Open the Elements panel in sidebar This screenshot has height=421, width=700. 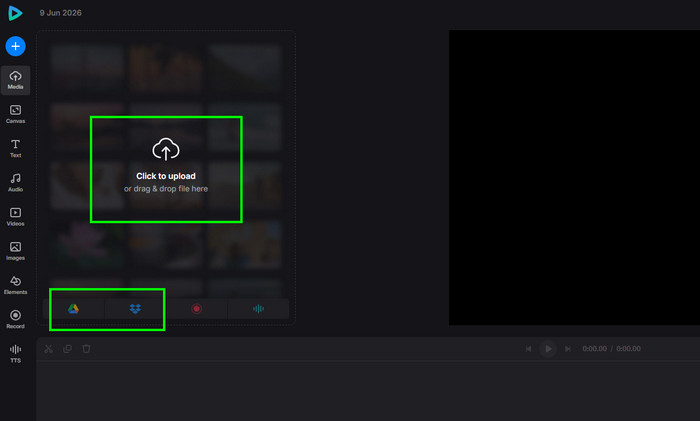[16, 285]
